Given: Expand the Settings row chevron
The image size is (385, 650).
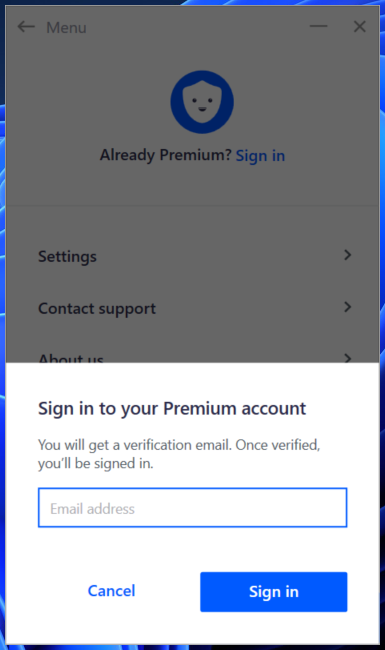Looking at the screenshot, I should [347, 255].
